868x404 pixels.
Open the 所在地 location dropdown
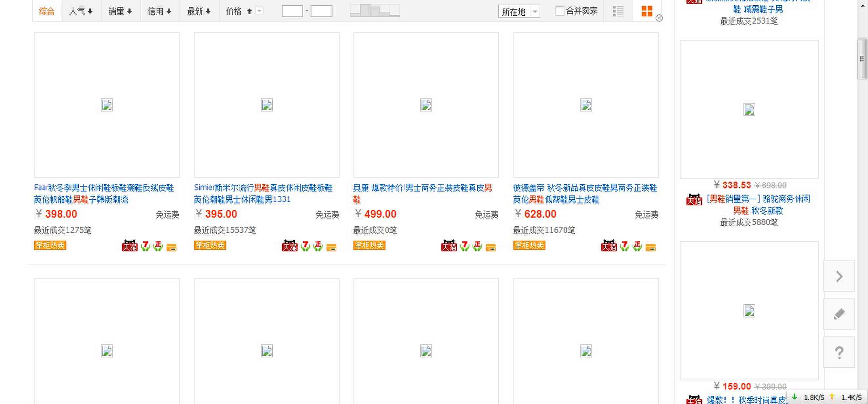pos(519,11)
